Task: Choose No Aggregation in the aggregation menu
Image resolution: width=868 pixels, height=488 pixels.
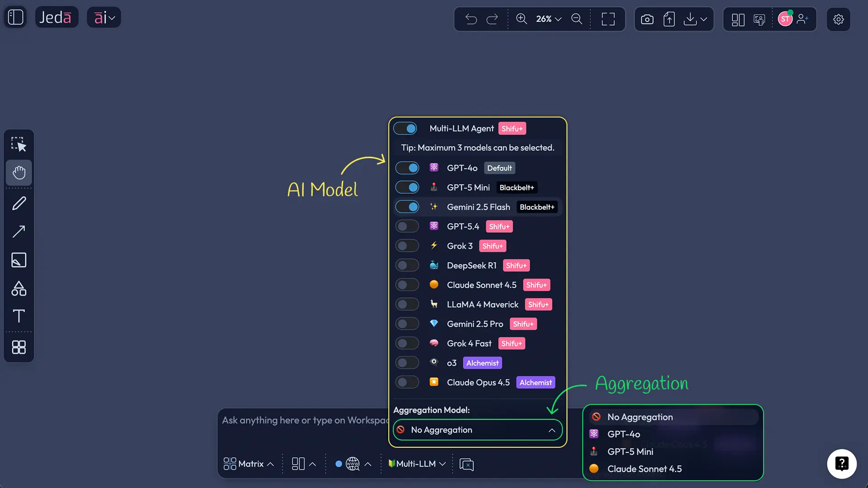Action: click(x=640, y=417)
